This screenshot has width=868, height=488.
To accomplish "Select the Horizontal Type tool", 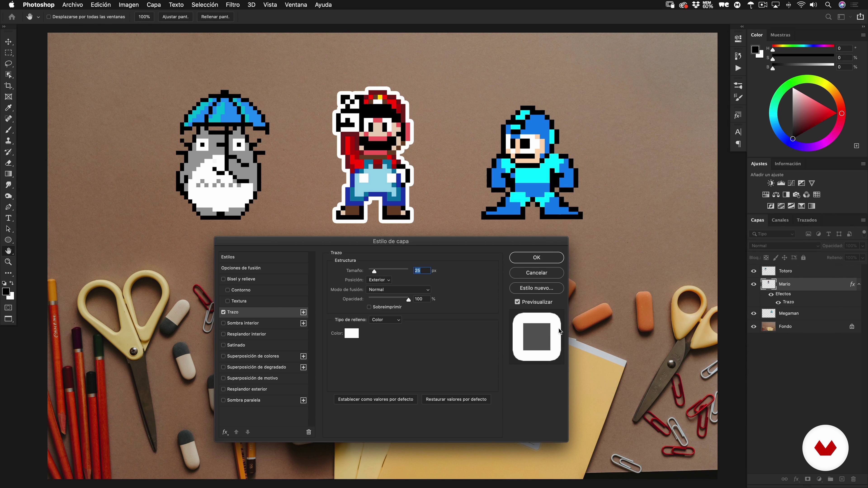I will pos(8,218).
